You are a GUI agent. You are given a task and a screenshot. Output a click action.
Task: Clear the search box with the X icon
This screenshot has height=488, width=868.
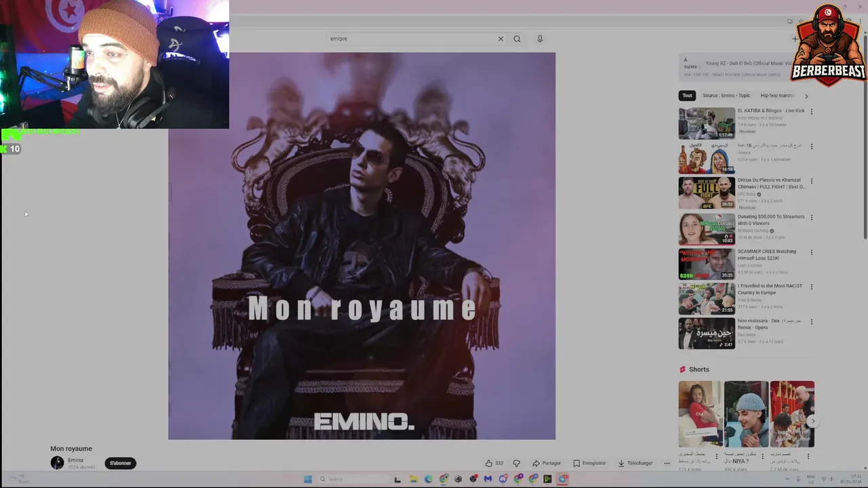500,39
